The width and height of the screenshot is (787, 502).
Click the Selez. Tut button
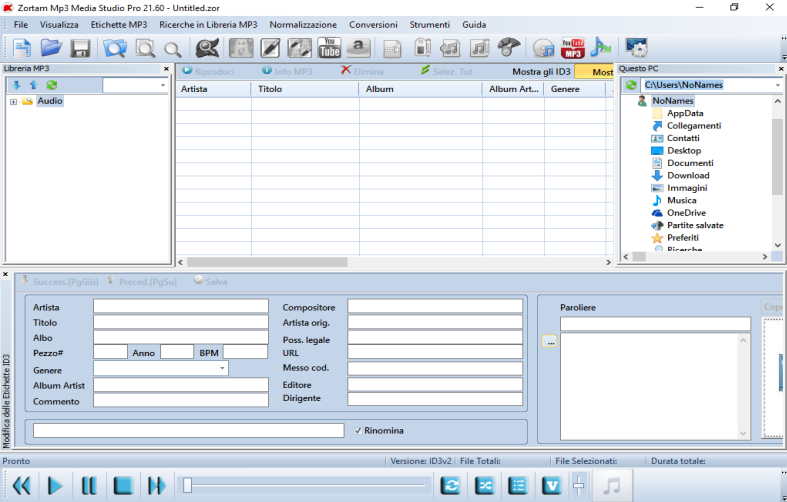(446, 71)
